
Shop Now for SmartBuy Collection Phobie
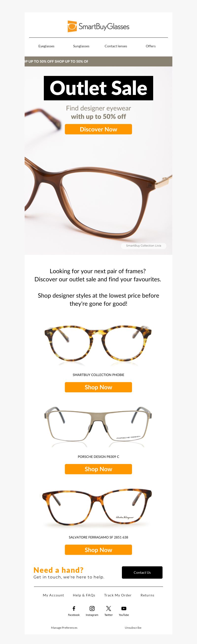tap(98, 387)
